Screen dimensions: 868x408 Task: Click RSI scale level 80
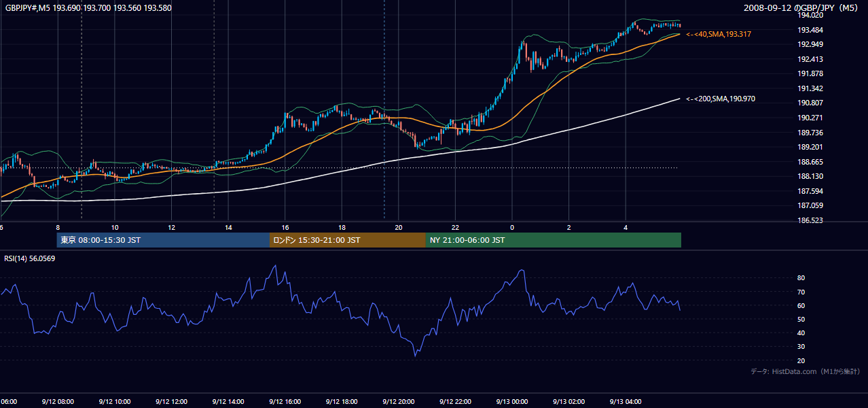coord(801,278)
